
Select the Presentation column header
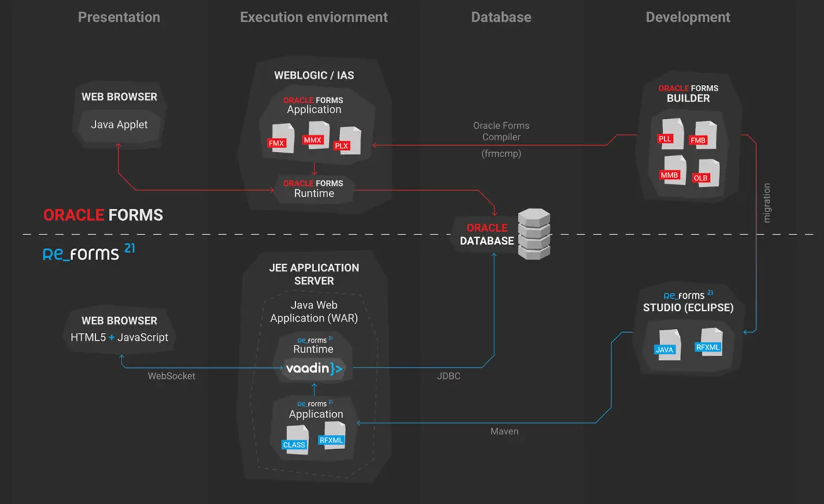tap(119, 17)
